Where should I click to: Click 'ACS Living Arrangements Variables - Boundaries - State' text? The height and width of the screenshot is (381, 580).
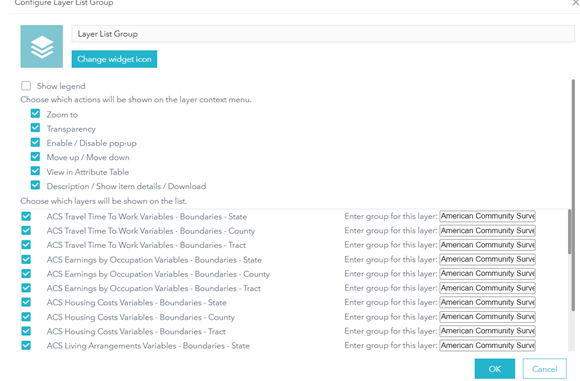pyautogui.click(x=148, y=346)
